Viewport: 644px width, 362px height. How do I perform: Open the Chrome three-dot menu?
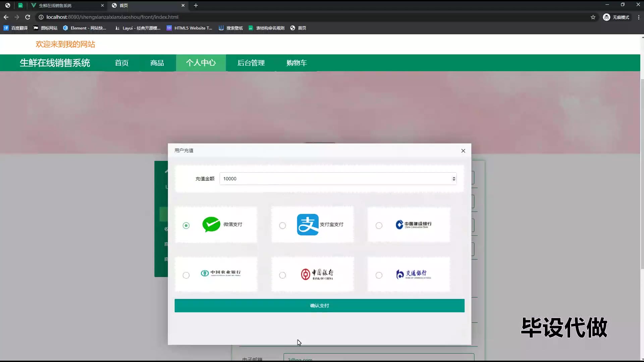(x=638, y=17)
